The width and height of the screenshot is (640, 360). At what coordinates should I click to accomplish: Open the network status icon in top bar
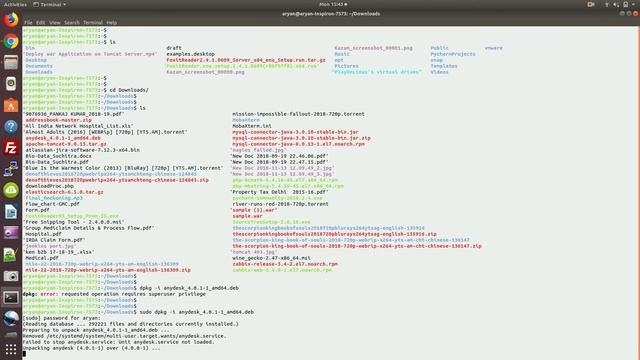click(607, 4)
